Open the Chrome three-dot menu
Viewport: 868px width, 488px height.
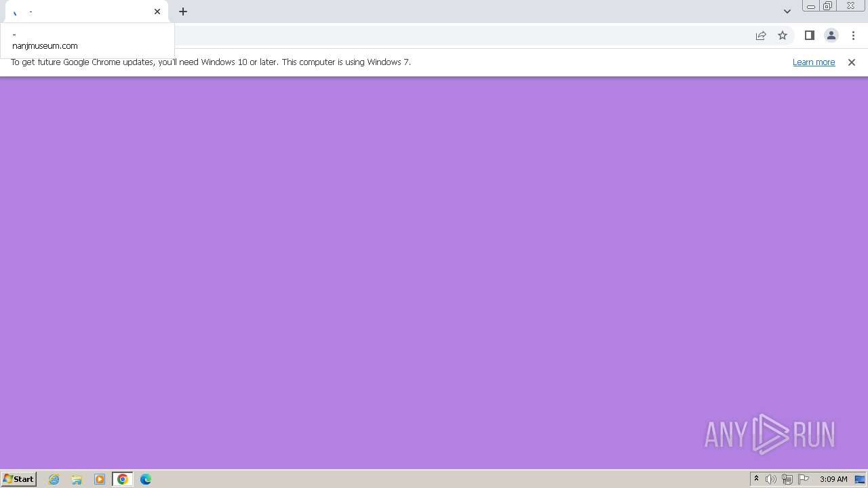853,35
